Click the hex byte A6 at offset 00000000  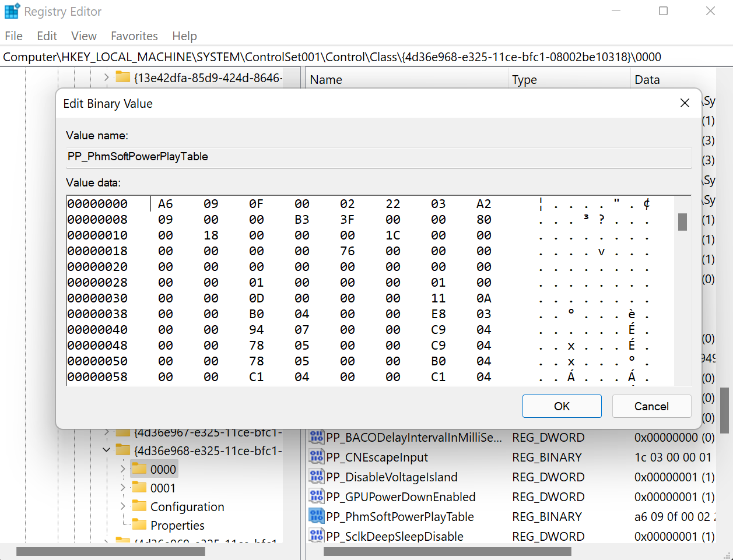tap(166, 204)
